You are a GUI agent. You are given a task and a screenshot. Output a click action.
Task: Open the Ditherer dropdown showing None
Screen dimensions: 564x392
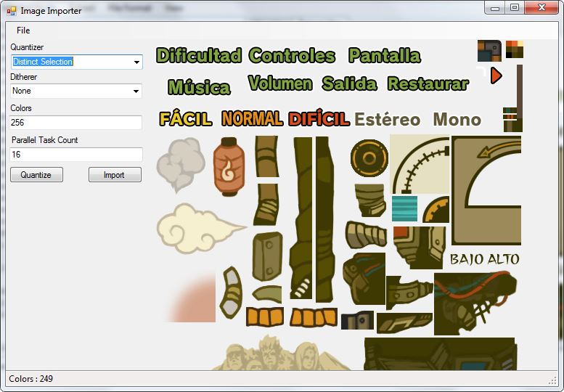tap(76, 91)
